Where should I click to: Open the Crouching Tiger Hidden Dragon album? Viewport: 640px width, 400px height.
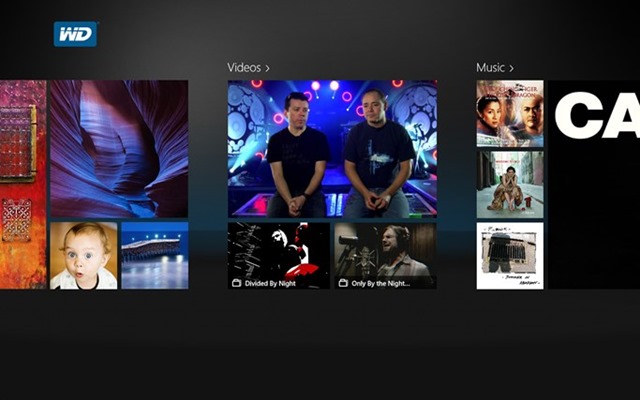(x=509, y=114)
